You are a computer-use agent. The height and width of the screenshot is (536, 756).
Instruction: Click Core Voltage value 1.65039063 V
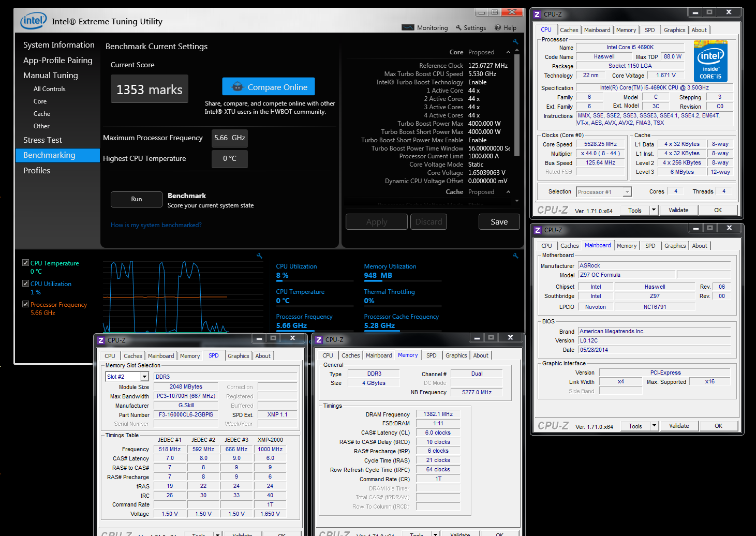point(486,173)
